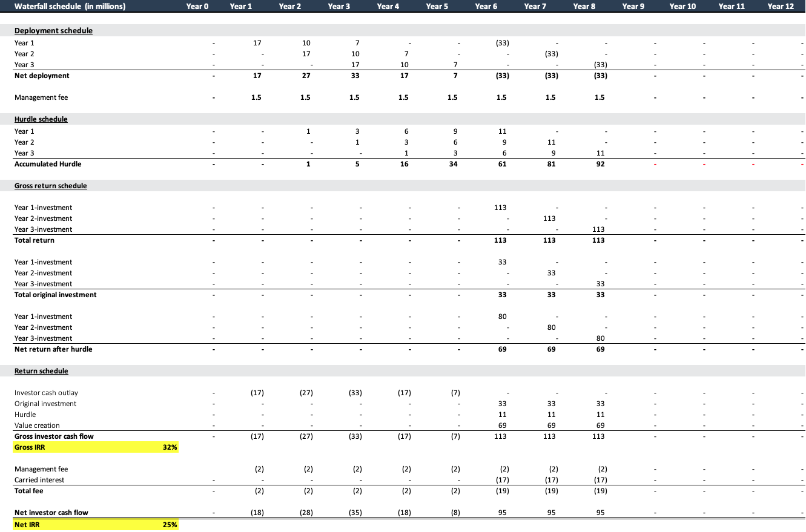
Task: Select the 'Net deployment' row label
Action: (42, 76)
